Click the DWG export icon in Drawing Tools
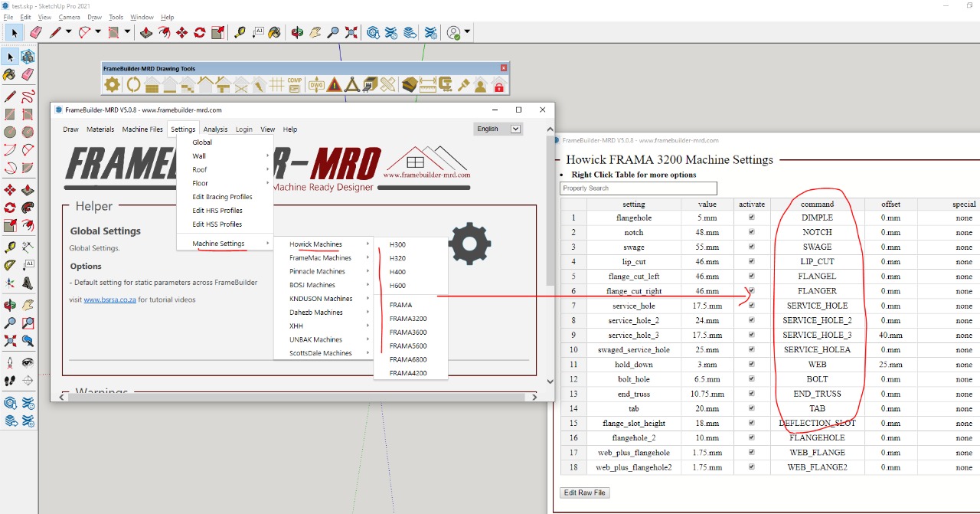980x514 pixels. (x=315, y=85)
